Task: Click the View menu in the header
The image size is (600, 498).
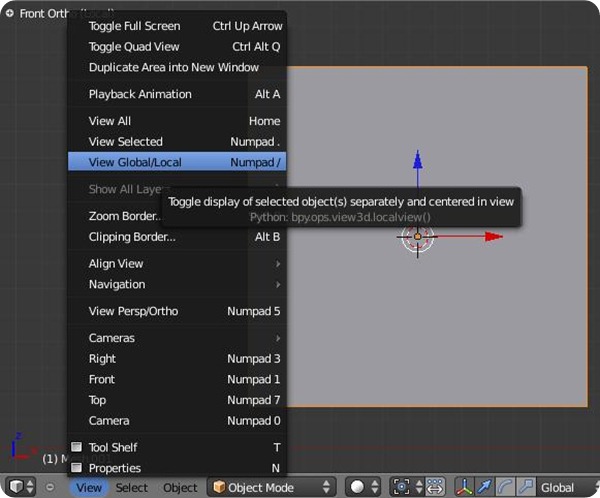Action: coord(89,487)
